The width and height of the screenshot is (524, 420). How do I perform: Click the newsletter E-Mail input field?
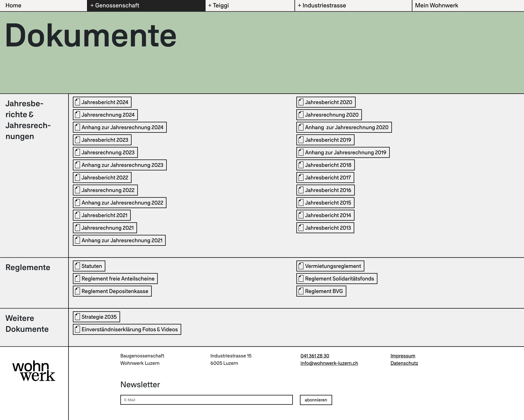coord(206,400)
